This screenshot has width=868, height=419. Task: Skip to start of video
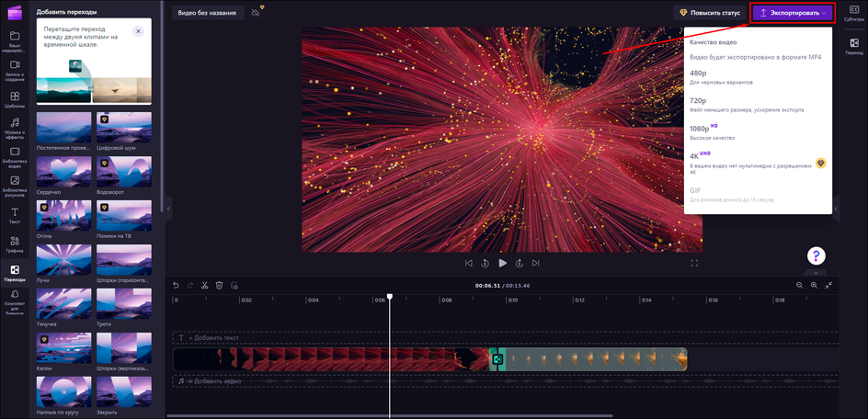pyautogui.click(x=469, y=264)
